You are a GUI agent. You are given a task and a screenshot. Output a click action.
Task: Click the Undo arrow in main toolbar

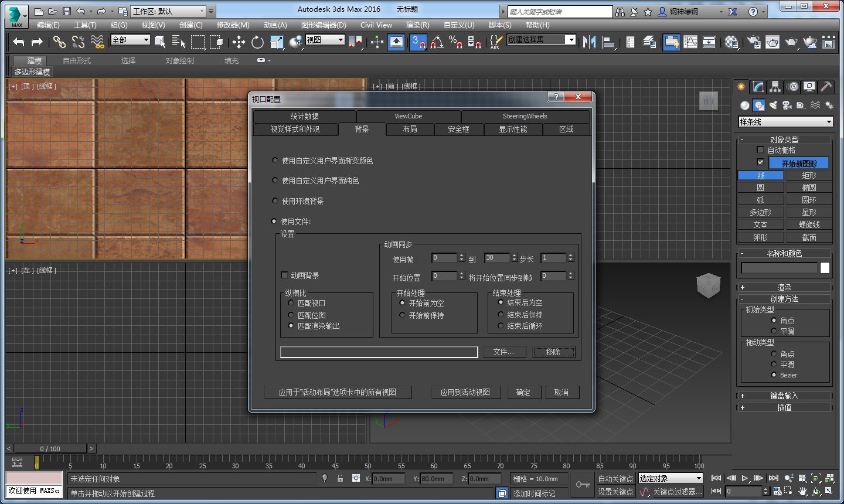click(19, 42)
